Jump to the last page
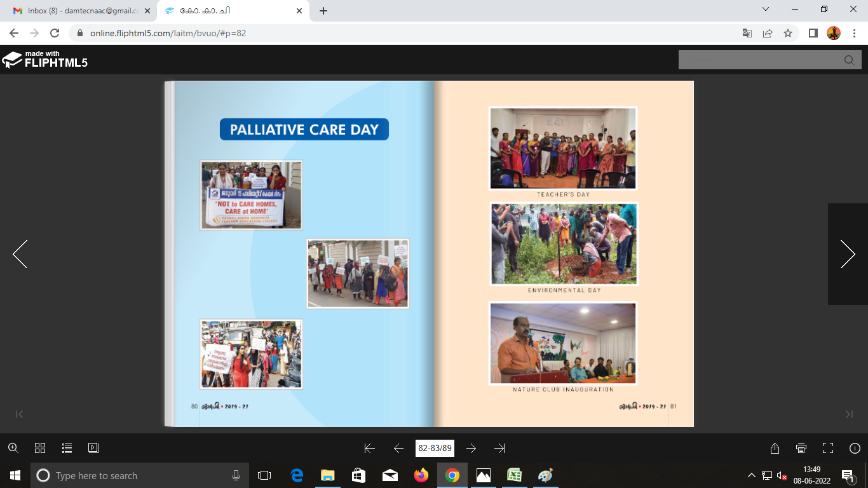 [499, 448]
